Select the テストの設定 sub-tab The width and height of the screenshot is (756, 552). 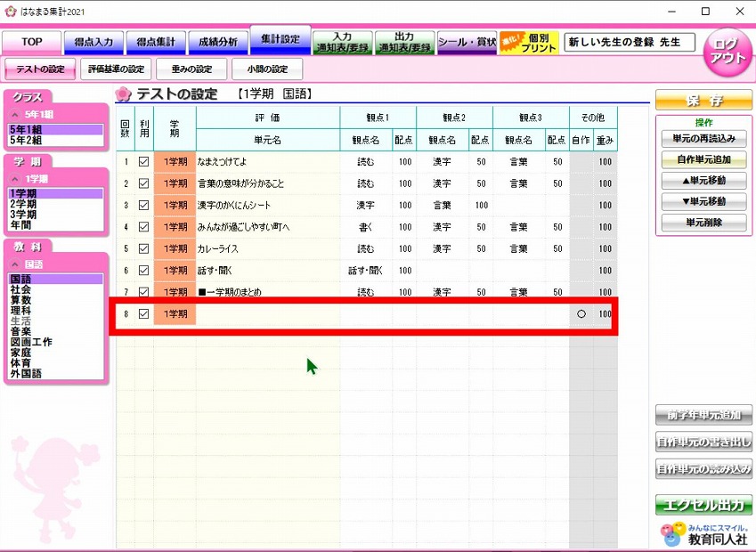coord(40,69)
